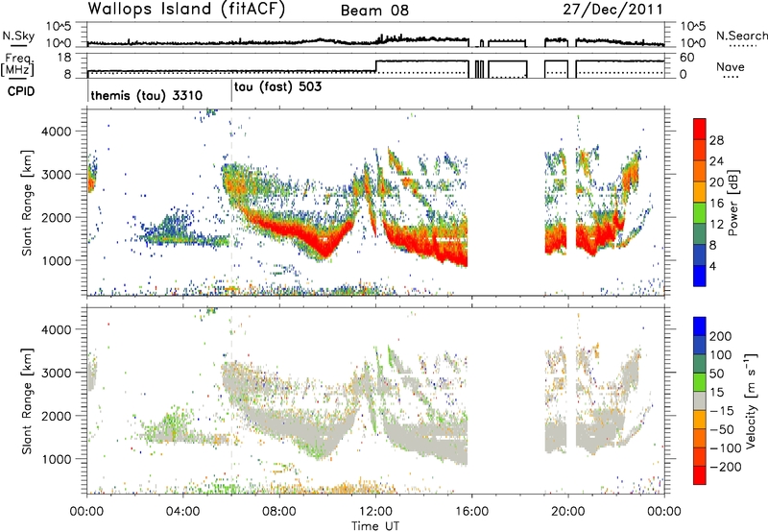
Task: Click the '1000' tick of the velocity panel
Action: (56, 459)
